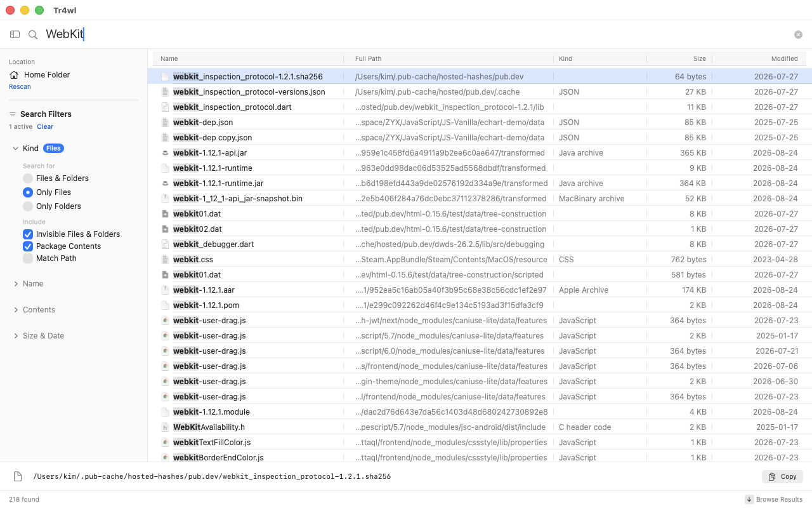
Task: Click the file icon of WebKitAvailability.h
Action: [x=165, y=427]
